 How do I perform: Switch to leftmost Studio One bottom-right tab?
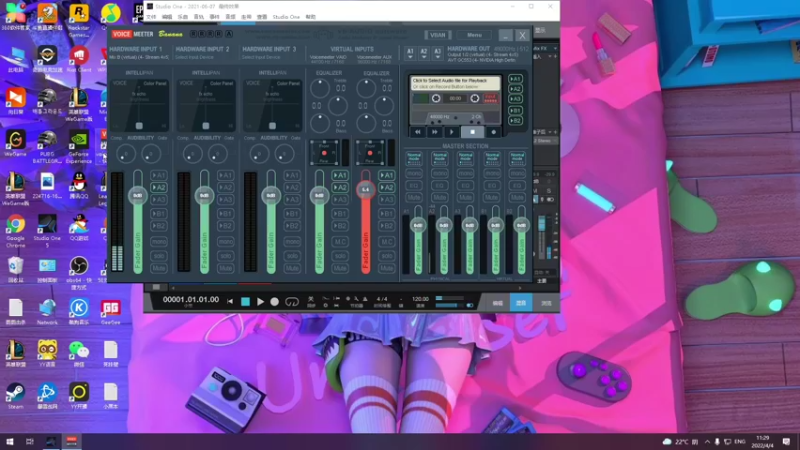[x=497, y=303]
